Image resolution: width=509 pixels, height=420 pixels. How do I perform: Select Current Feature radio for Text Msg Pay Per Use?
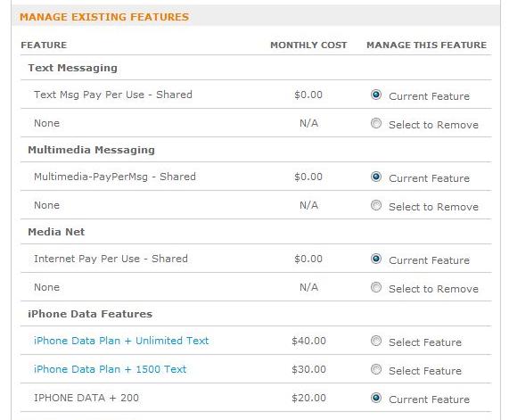376,95
